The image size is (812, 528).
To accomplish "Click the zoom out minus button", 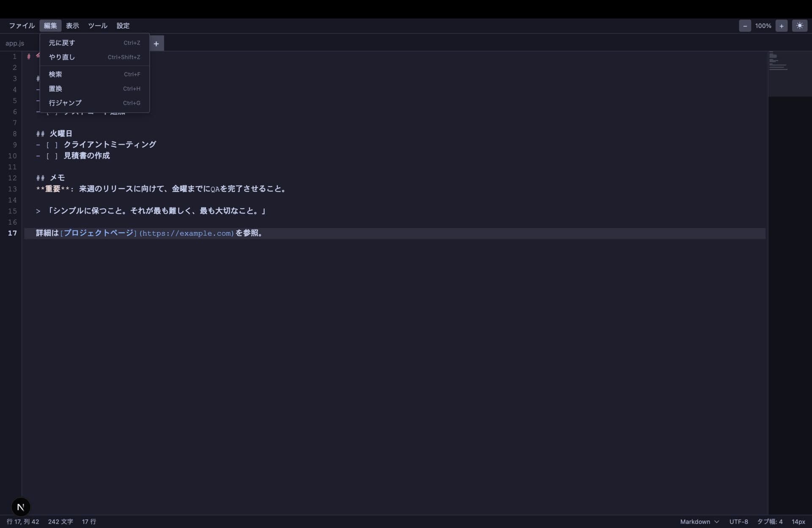I will pyautogui.click(x=745, y=26).
